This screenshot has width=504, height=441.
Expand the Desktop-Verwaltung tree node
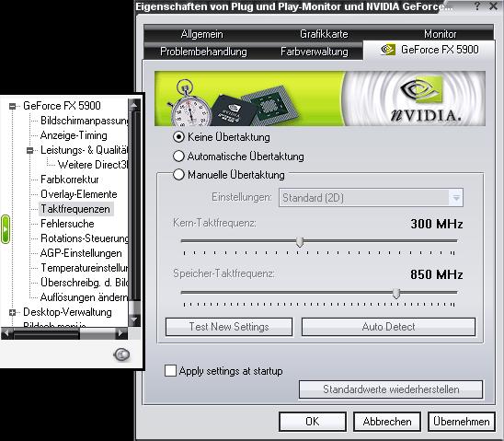point(12,312)
